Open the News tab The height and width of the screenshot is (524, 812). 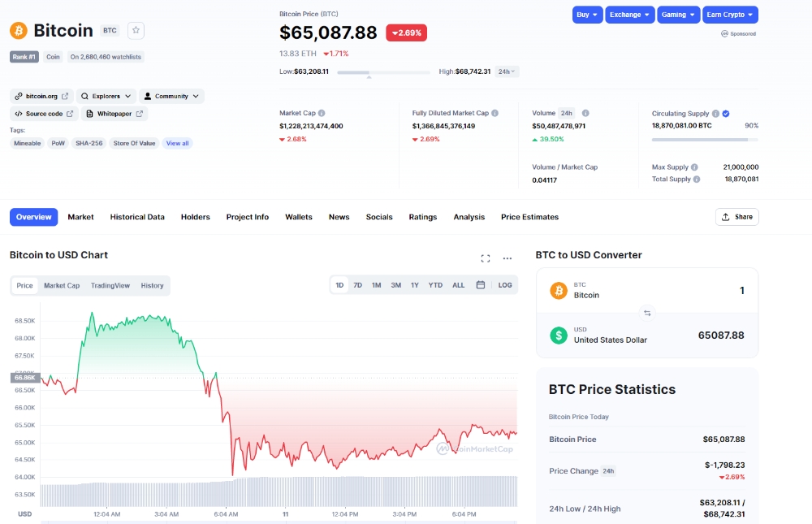(339, 217)
